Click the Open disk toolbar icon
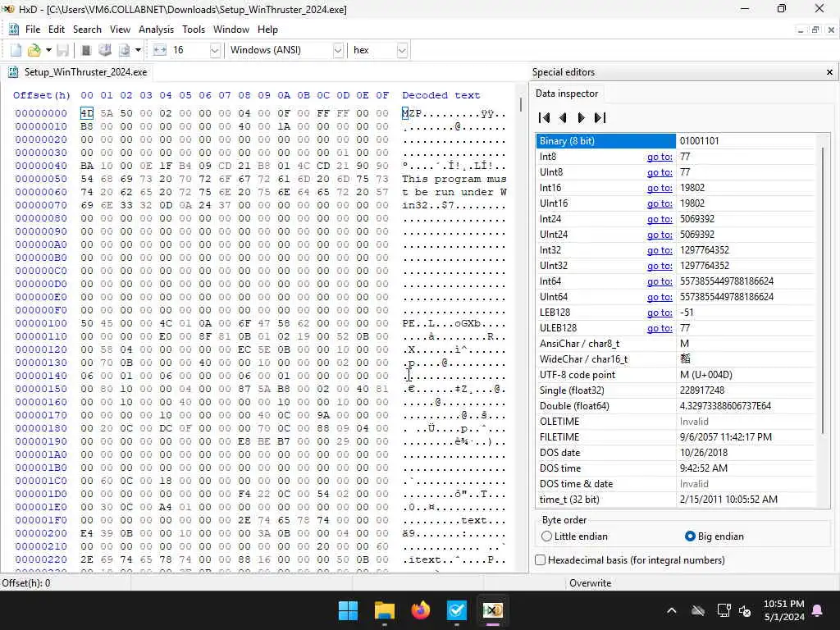Image resolution: width=840 pixels, height=630 pixels. [x=105, y=50]
